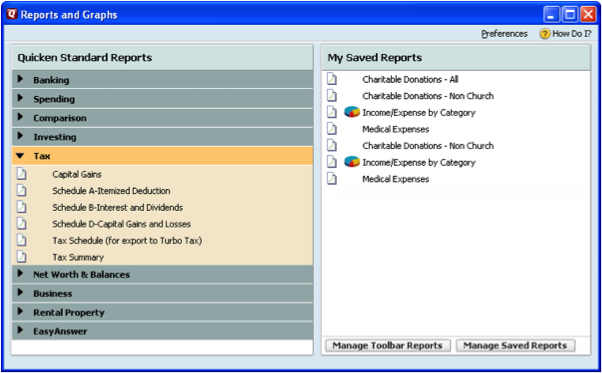
Task: Click the document icon beside Tax Schedule for Turbo Tax
Action: pyautogui.click(x=22, y=240)
